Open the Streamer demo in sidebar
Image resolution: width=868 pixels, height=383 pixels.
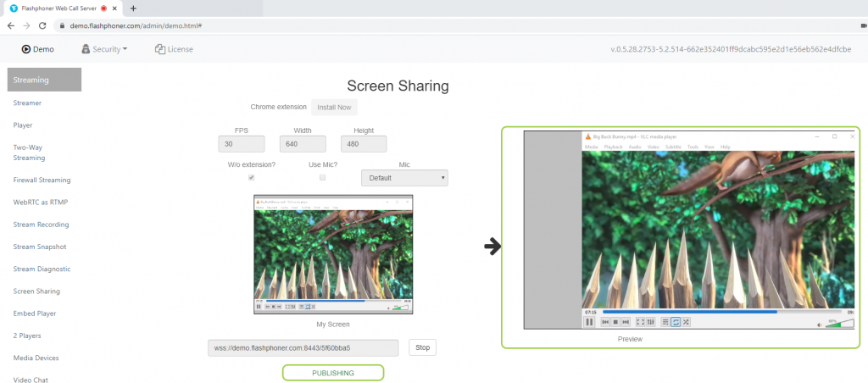pos(27,103)
